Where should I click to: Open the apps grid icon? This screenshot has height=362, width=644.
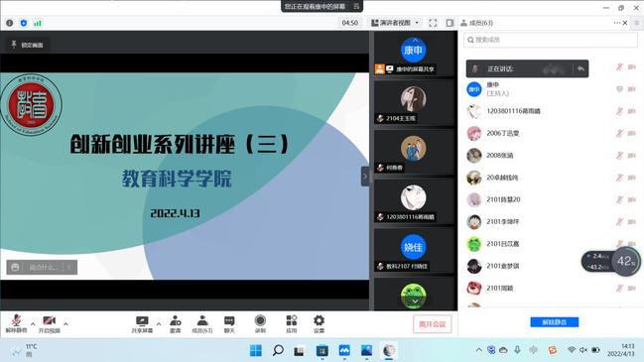291,323
